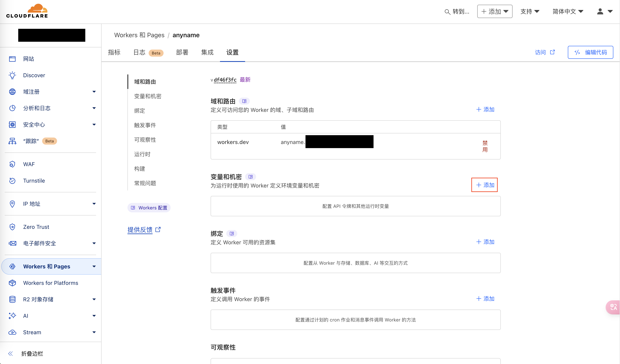Open docs icon next to 域和路由 heading

(244, 101)
